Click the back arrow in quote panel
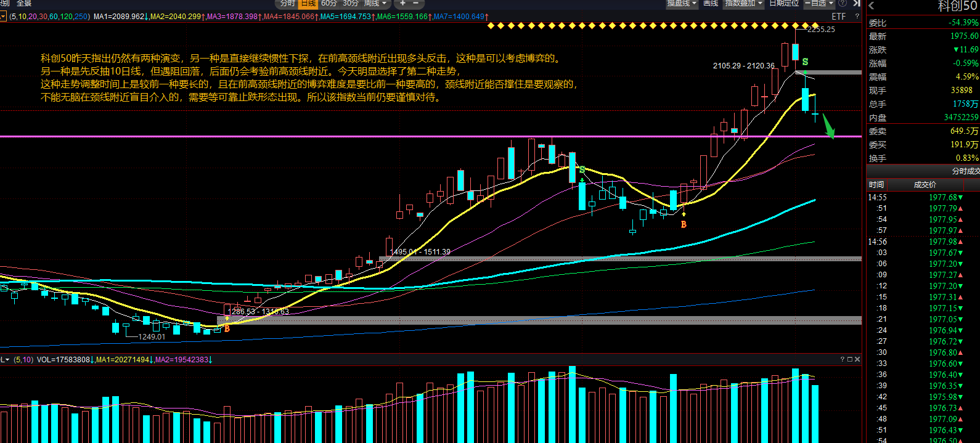This screenshot has width=980, height=443. [872, 6]
